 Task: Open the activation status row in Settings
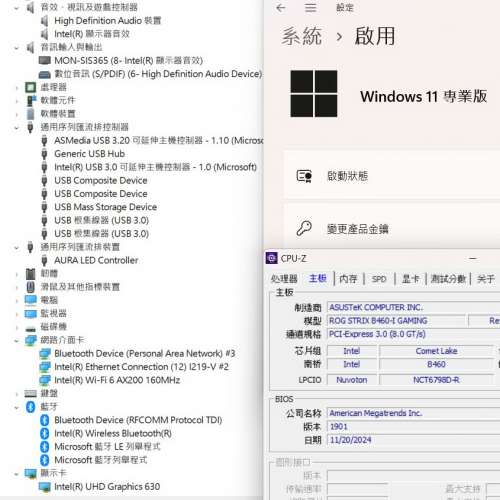392,176
